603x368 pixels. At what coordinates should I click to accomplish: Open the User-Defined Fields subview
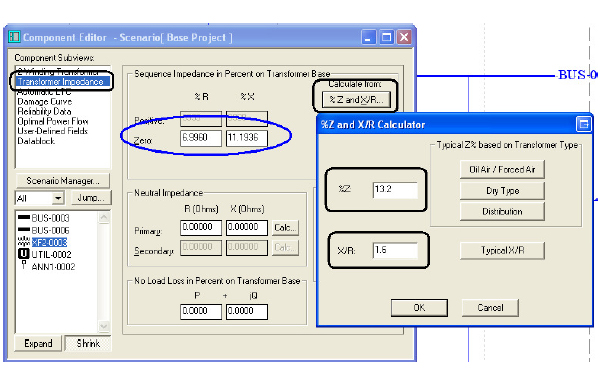[52, 131]
